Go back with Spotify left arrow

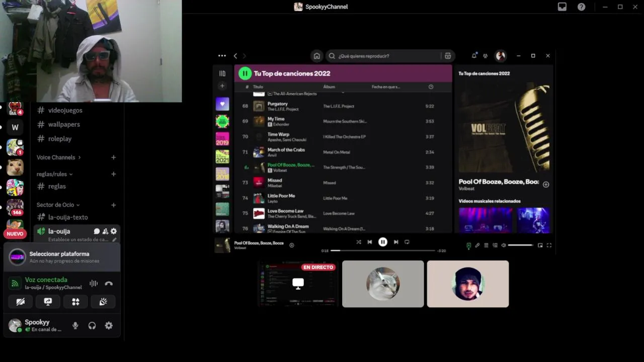pyautogui.click(x=235, y=56)
